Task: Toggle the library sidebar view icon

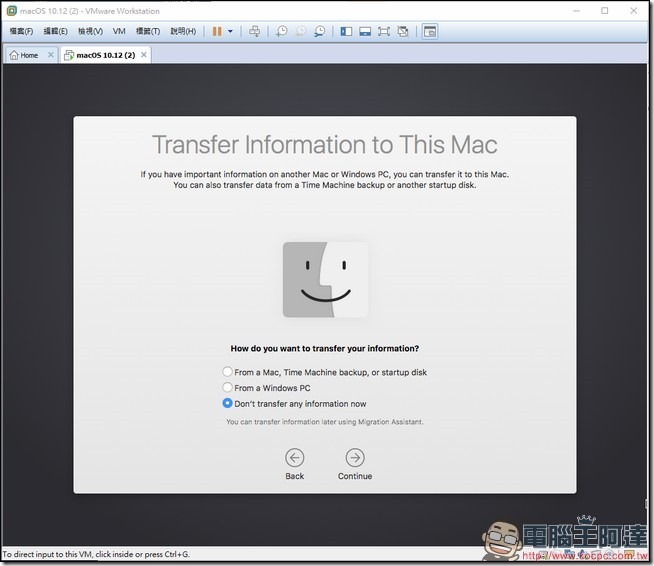Action: pos(346,31)
